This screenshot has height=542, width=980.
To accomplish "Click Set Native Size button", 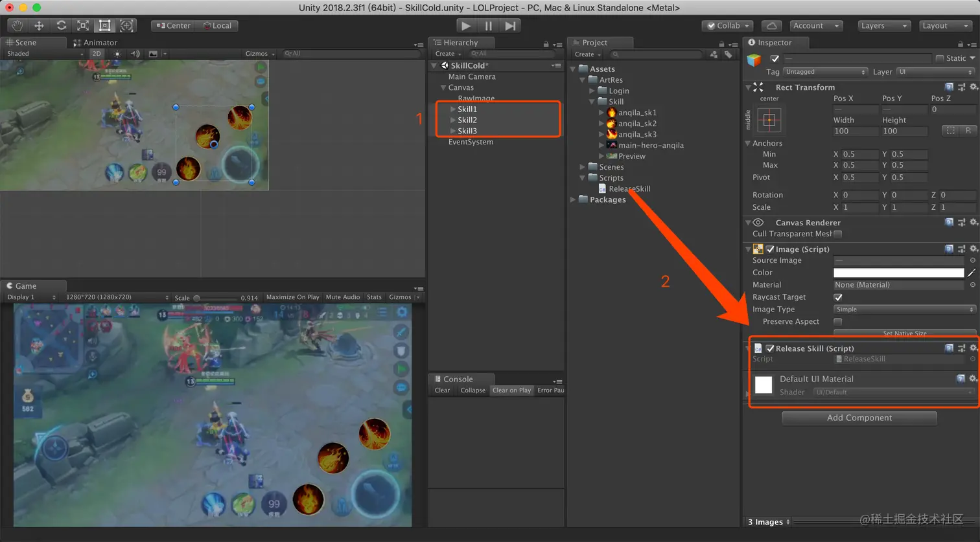I will [x=905, y=333].
